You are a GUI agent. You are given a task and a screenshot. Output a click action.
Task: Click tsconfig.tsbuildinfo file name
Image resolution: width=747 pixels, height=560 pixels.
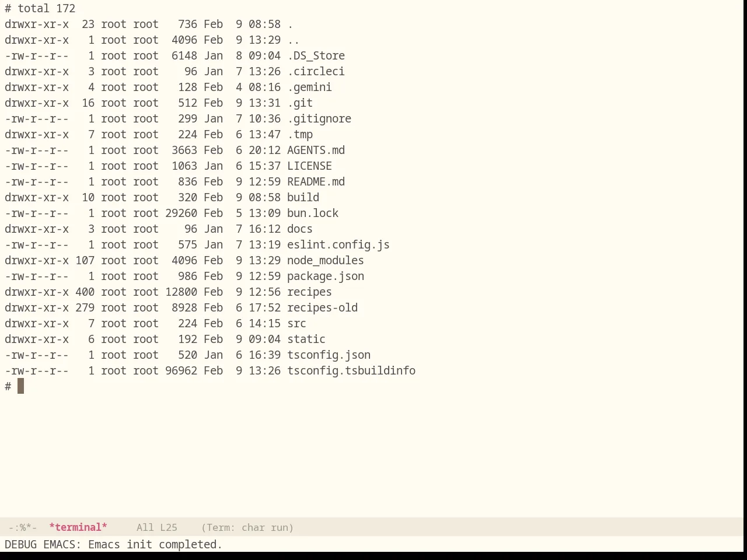point(351,370)
